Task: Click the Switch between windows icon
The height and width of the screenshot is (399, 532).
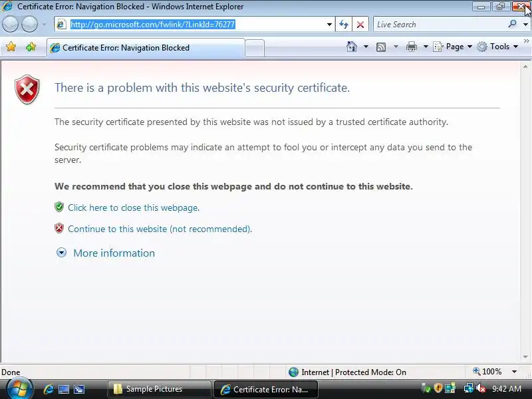Action: (x=79, y=389)
